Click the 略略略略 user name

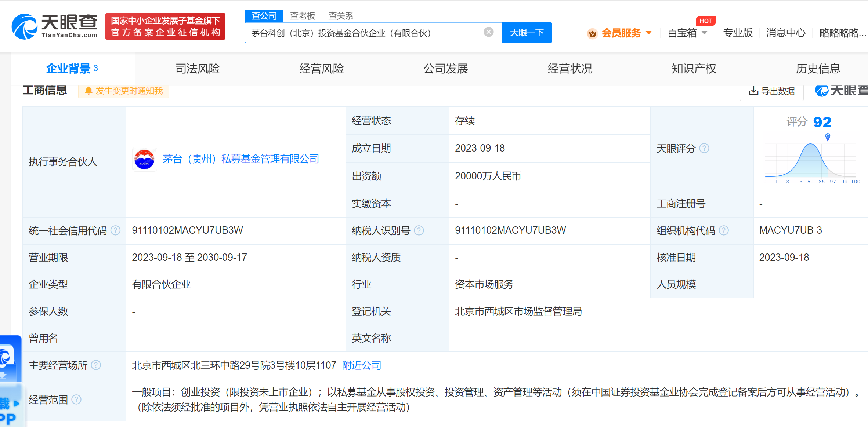[843, 33]
